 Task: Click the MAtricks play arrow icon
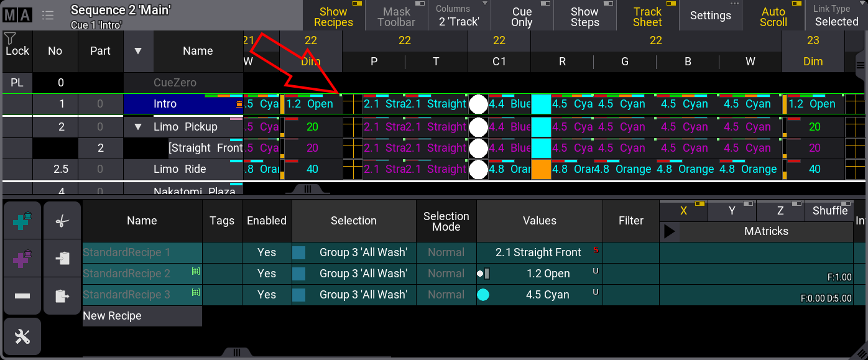(670, 231)
